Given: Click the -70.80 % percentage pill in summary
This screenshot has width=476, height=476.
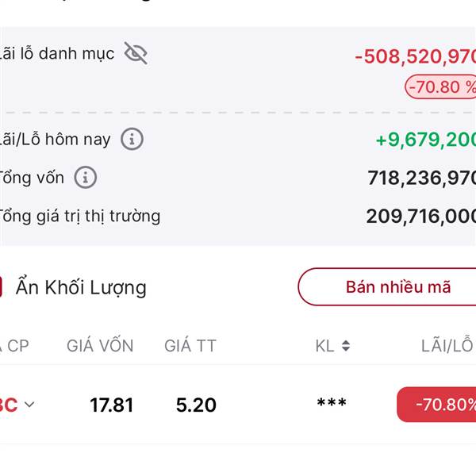Looking at the screenshot, I should [440, 86].
